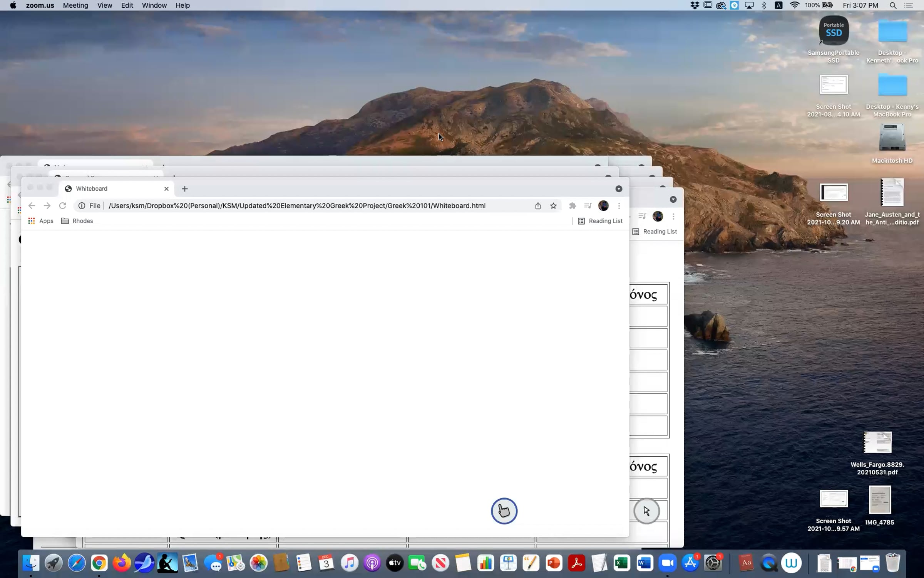Open the Rhodes bookmarks folder
The image size is (924, 578).
tap(77, 221)
